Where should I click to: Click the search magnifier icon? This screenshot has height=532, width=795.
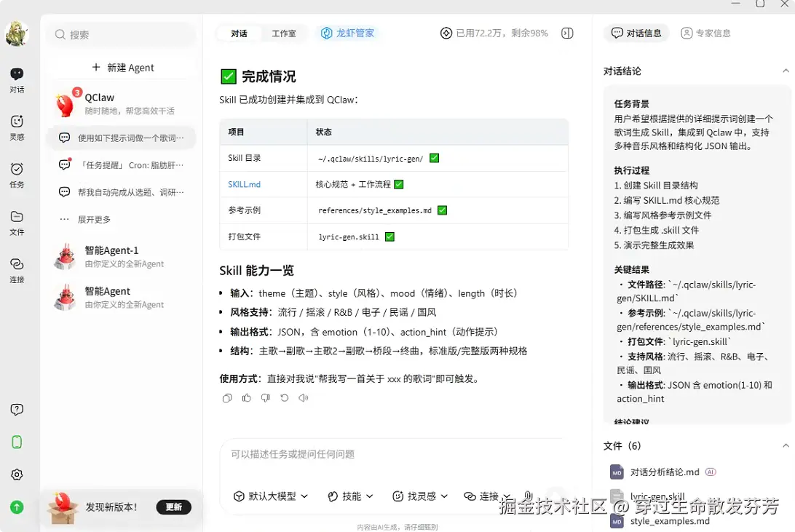60,34
